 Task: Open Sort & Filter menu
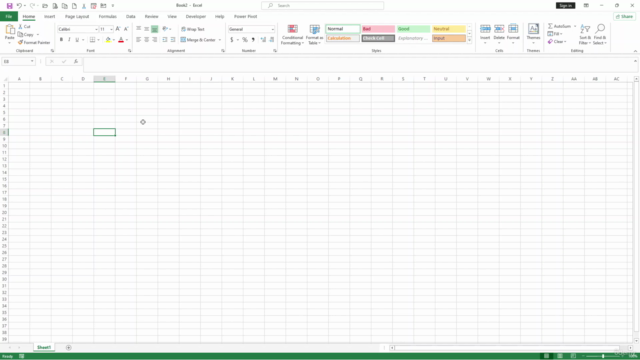coord(585,34)
